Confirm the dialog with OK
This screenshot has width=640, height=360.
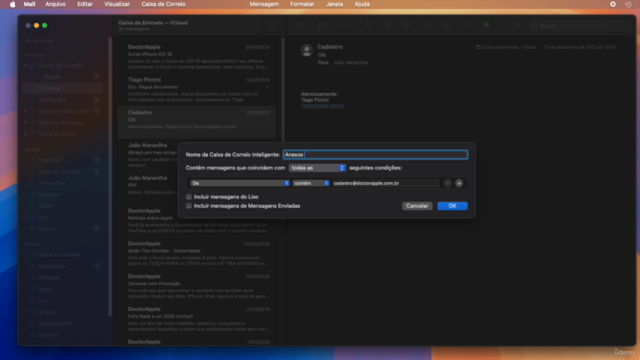pyautogui.click(x=452, y=206)
